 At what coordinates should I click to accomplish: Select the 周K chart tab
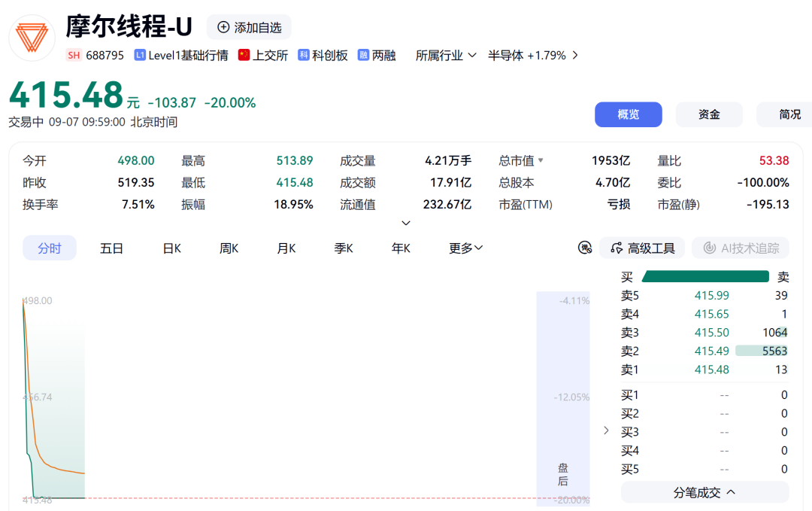coord(229,248)
